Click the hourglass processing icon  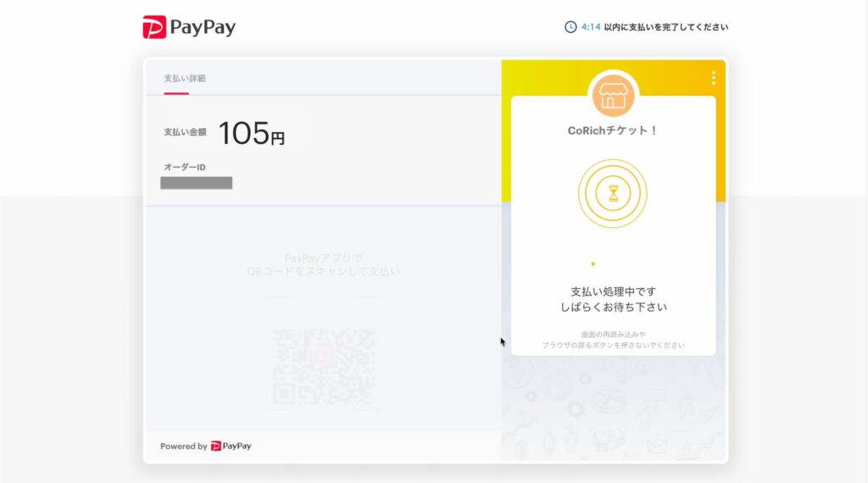click(613, 193)
